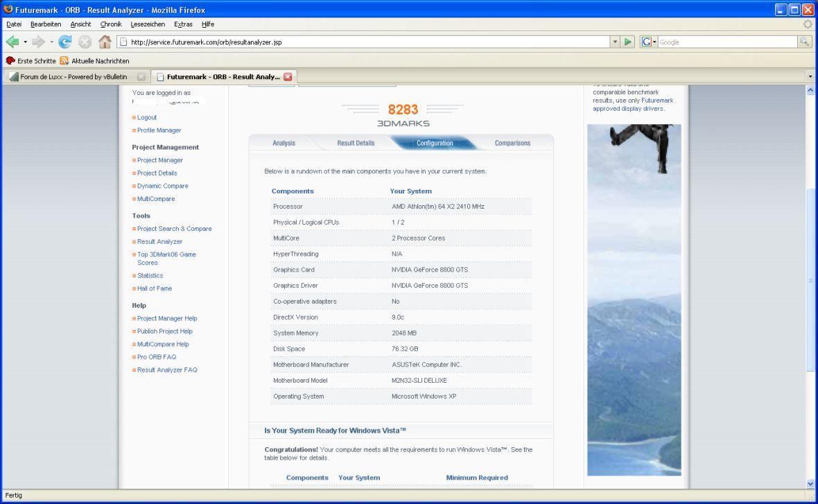Switch to the Result Details tab
Viewport: 818px width, 504px height.
click(356, 143)
